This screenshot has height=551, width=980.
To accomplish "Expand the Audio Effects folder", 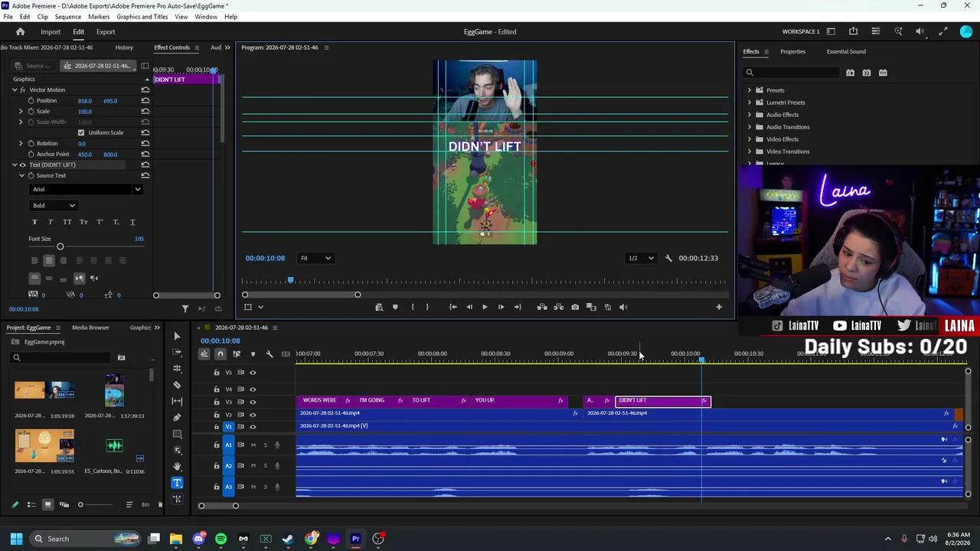I will (x=750, y=115).
